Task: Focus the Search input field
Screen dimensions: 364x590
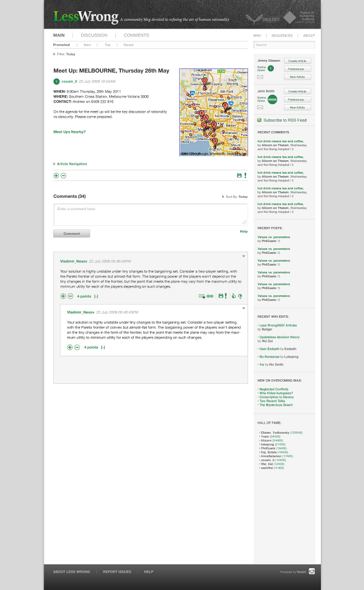Action: (284, 45)
